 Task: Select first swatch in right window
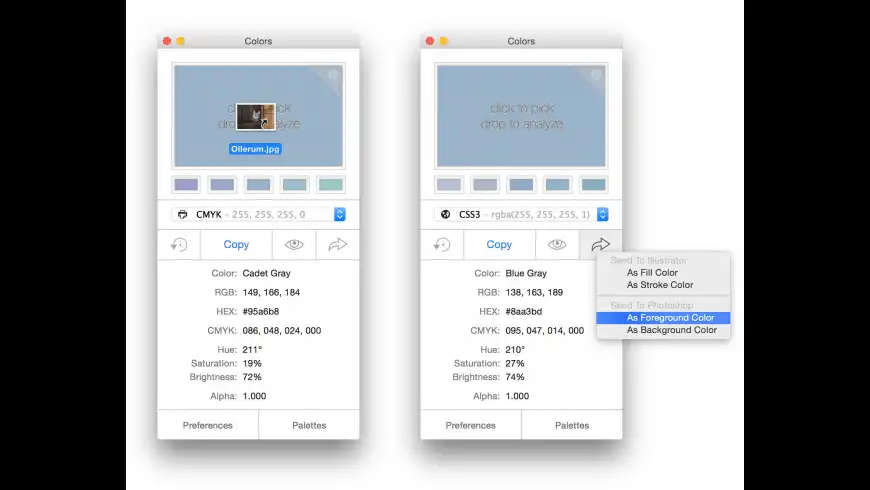coord(449,184)
